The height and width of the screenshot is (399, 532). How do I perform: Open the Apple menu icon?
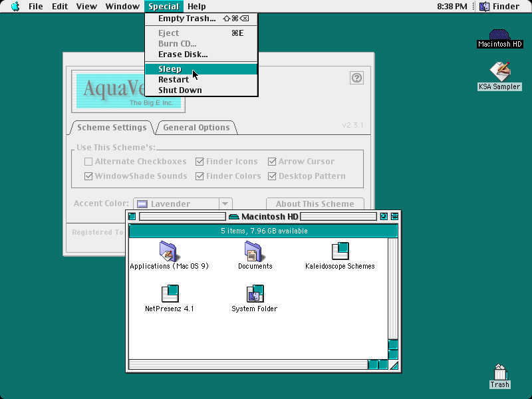[x=15, y=7]
